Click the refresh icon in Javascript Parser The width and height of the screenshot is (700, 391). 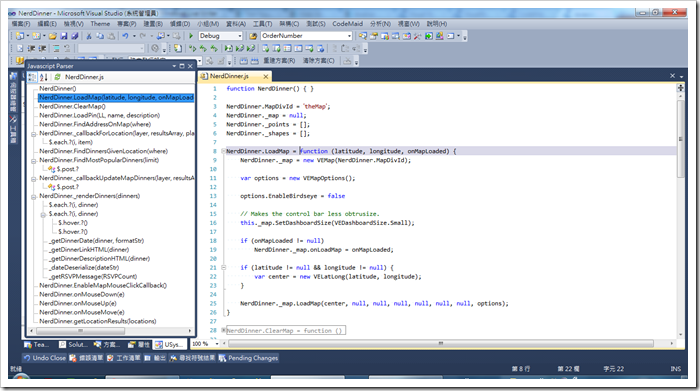click(x=58, y=77)
